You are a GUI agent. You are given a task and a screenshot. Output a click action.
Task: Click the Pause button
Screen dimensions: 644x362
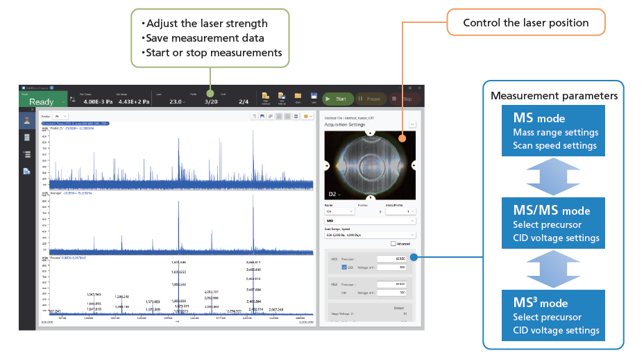370,99
